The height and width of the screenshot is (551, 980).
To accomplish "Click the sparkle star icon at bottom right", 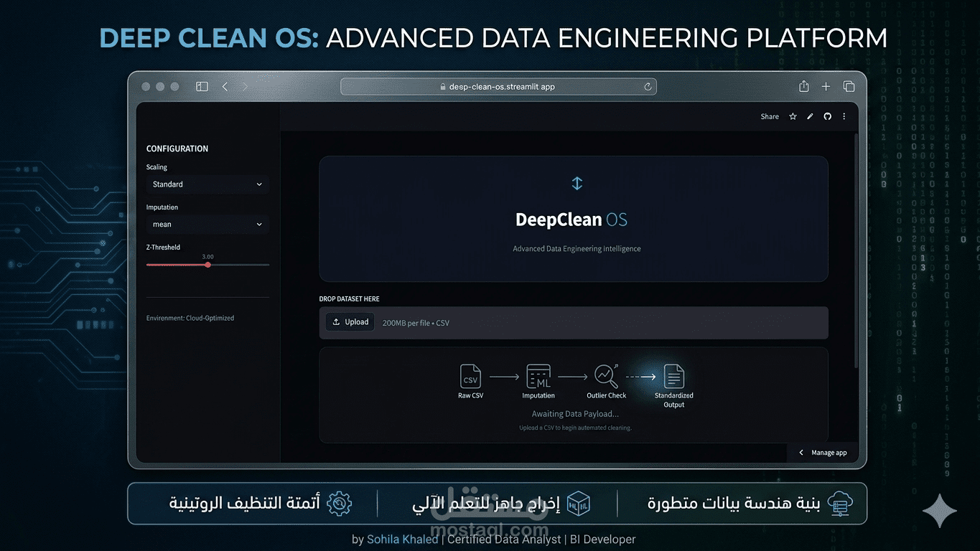I will (x=940, y=512).
